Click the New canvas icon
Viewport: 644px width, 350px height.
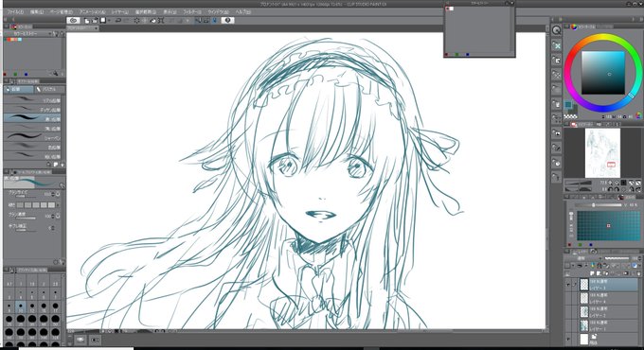[x=87, y=20]
